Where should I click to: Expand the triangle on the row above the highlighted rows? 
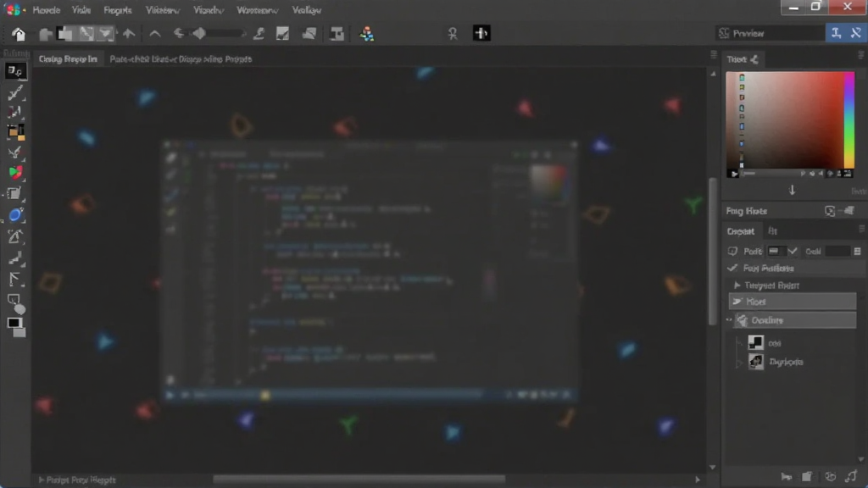click(737, 285)
